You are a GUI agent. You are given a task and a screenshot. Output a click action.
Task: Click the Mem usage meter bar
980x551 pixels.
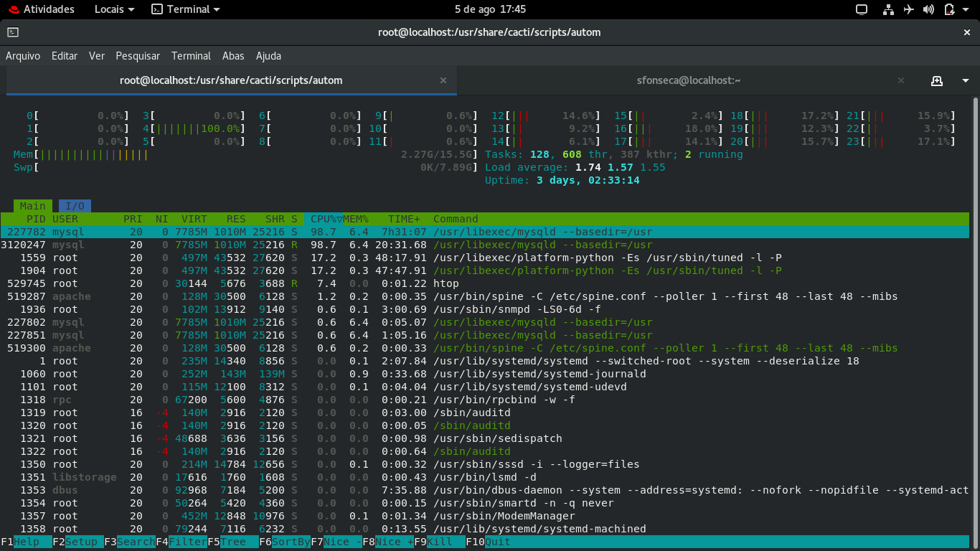pos(245,154)
